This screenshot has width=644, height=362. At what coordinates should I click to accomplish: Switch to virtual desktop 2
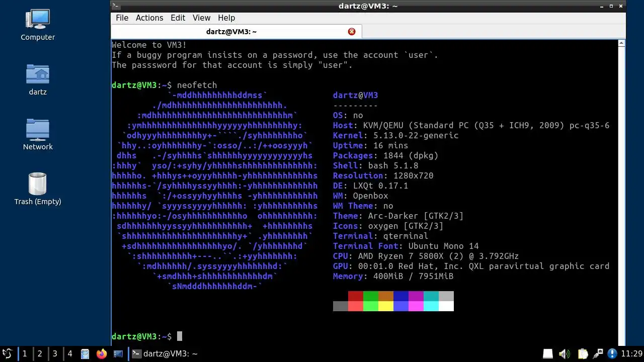tap(39, 354)
